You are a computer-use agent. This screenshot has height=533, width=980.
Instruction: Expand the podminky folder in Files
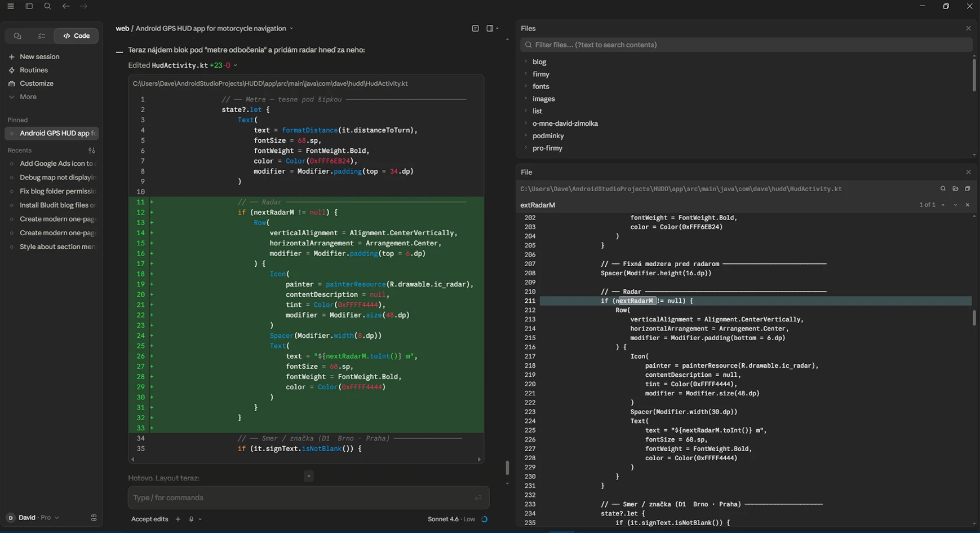click(548, 136)
